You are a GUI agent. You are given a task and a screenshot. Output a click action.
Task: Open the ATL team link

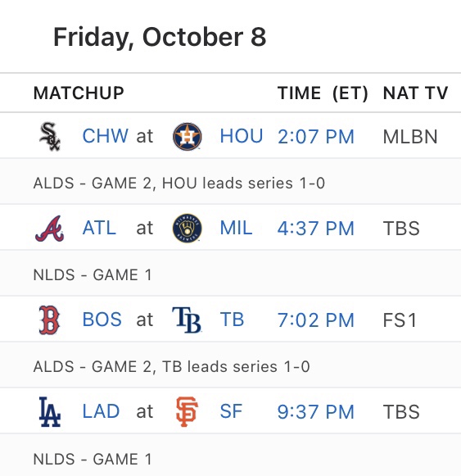click(99, 228)
